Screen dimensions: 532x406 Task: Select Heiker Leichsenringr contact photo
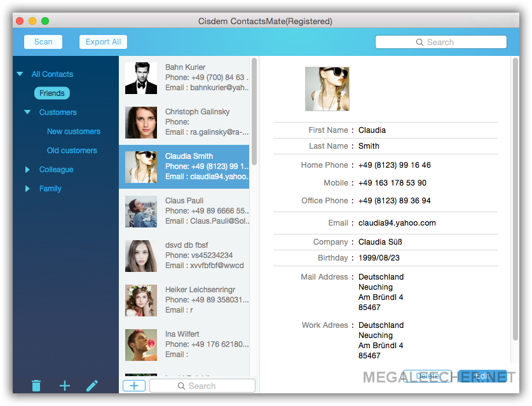pyautogui.click(x=141, y=301)
